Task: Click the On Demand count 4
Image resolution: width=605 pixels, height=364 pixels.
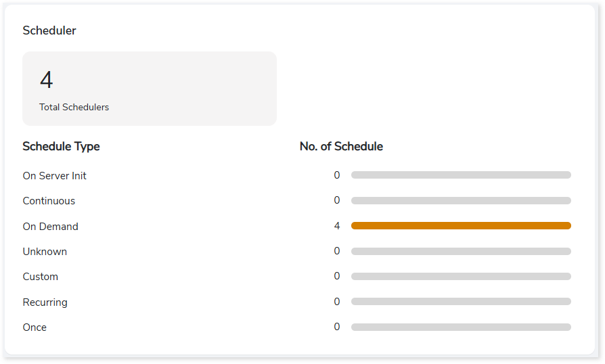Action: point(337,226)
